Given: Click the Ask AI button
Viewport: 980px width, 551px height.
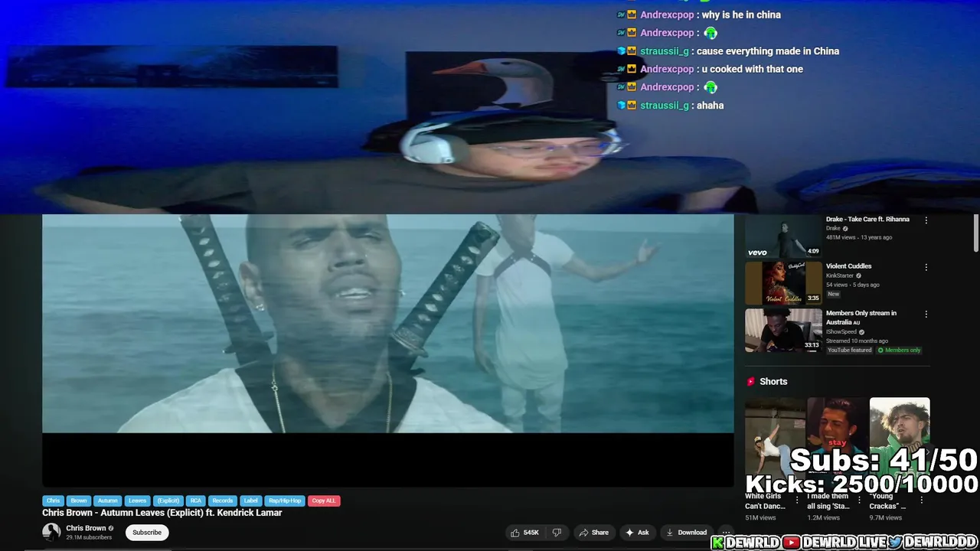Looking at the screenshot, I should point(637,533).
